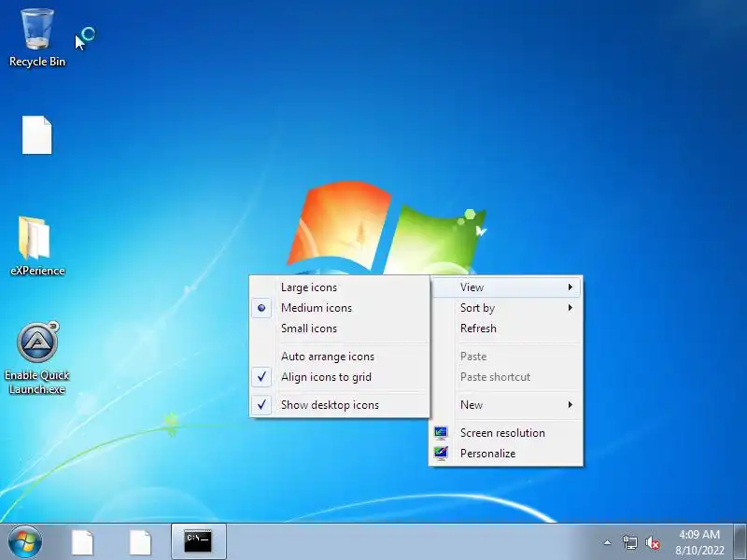Open the command prompt taskbar button
Viewport: 747px width, 560px height.
[198, 541]
